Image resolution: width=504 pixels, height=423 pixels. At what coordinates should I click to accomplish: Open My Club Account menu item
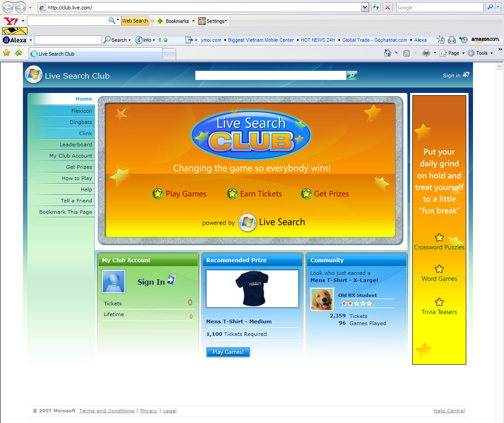pyautogui.click(x=71, y=156)
